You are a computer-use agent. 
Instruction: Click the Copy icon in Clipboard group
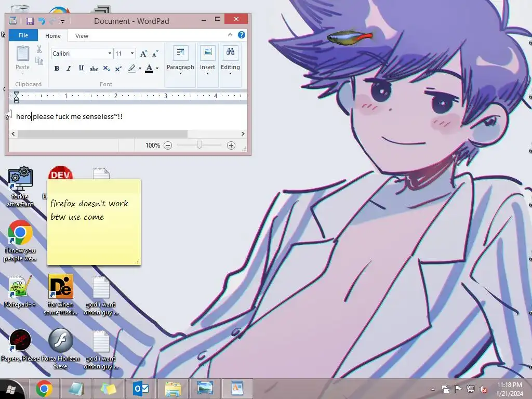pos(39,61)
